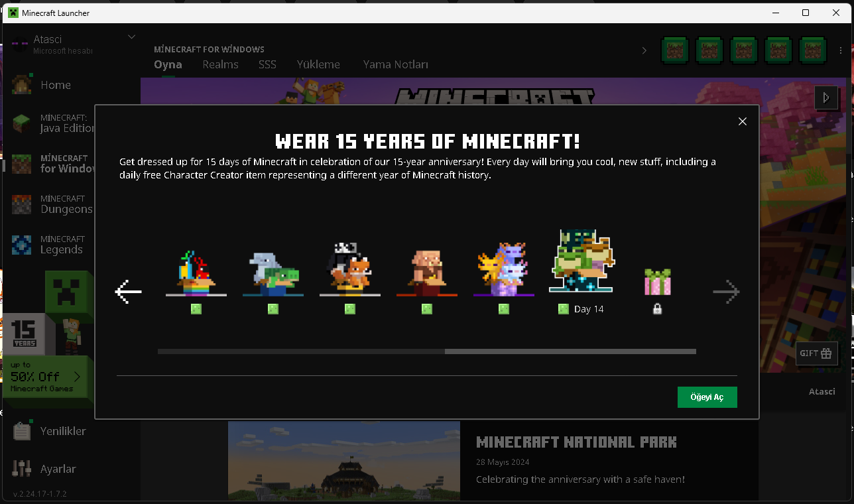Viewport: 854px width, 504px height.
Task: Click the Atasci username below the banner
Action: point(822,391)
